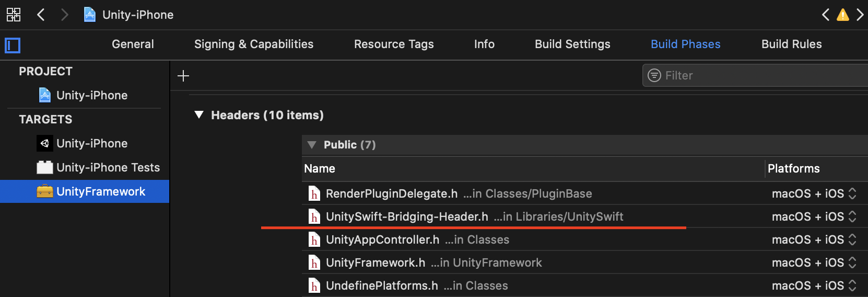Click the UndefinePlatforms.h file icon

click(314, 285)
